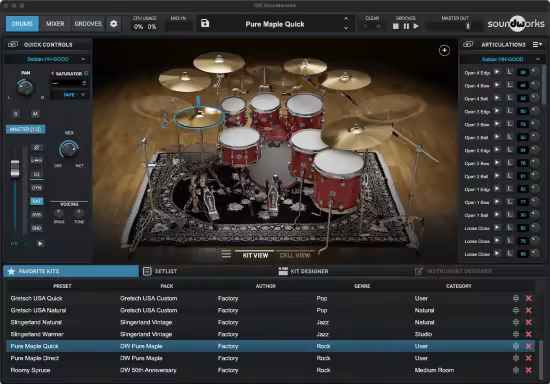Viewport: 550px width, 384px height.
Task: Remove Roomy Spruce from favorites
Action: pos(528,370)
